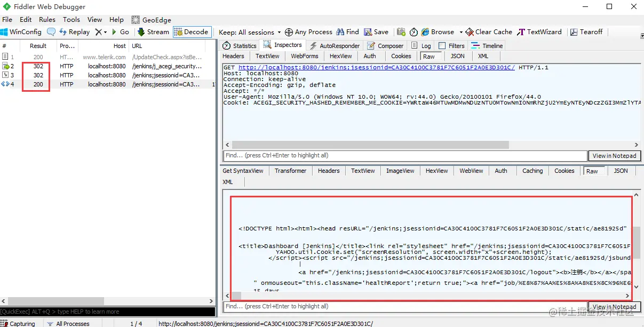Switch to the Composer tab
This screenshot has width=644, height=327.
(x=386, y=46)
